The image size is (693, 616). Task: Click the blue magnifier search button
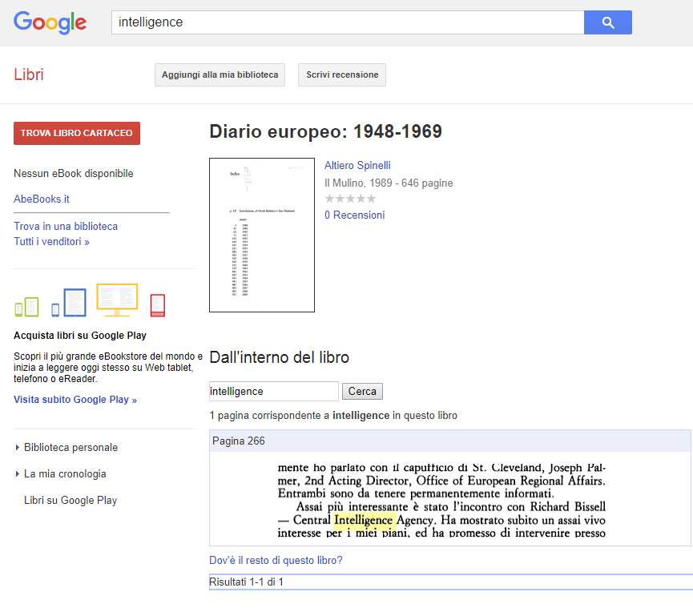tap(608, 22)
